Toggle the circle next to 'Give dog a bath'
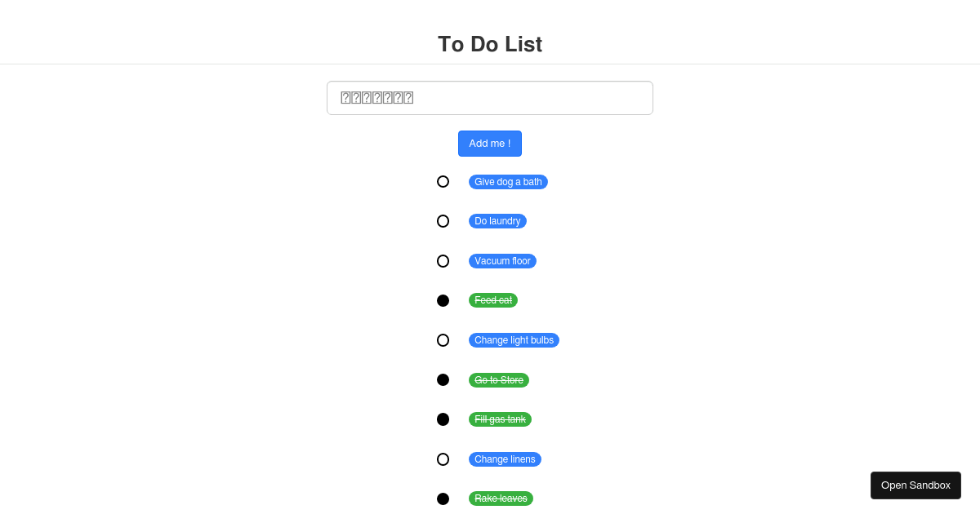This screenshot has height=514, width=980. (x=443, y=181)
